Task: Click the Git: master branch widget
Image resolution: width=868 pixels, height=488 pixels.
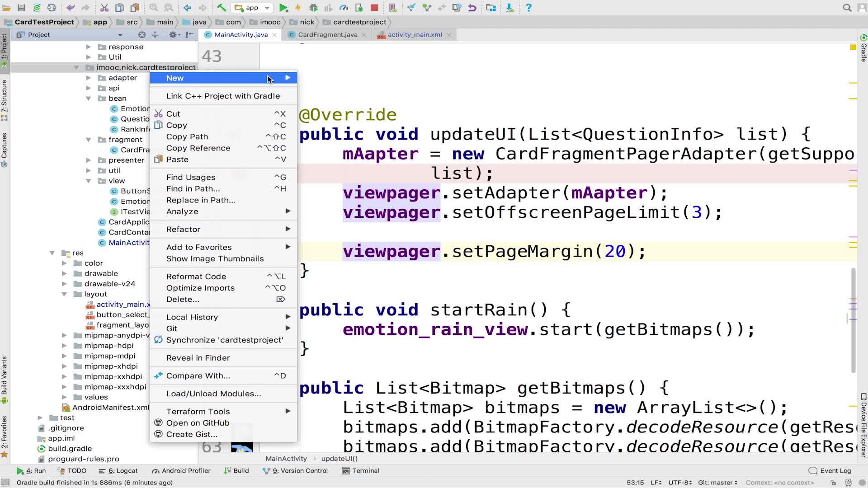Action: 717,483
